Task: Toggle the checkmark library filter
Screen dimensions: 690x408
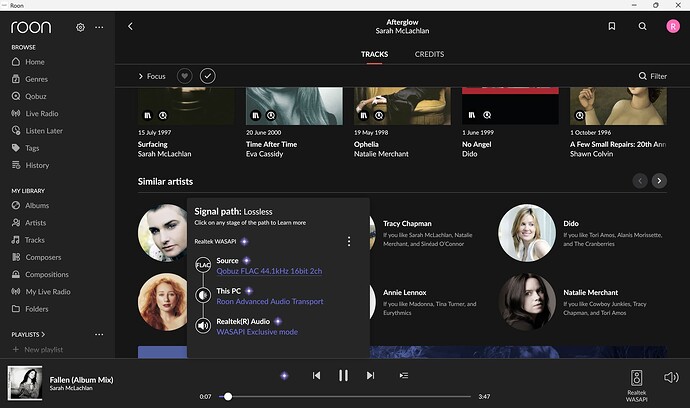Action: pyautogui.click(x=208, y=76)
